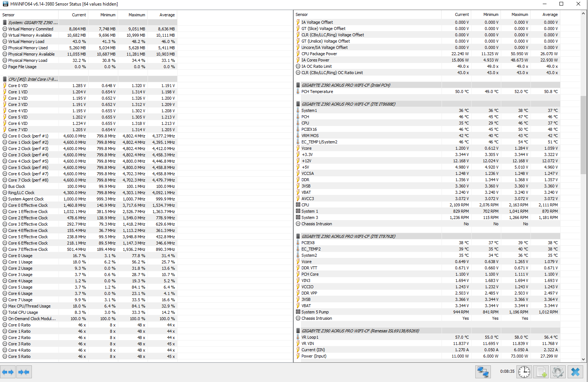Select the PCIEX16 temperature row
The width and height of the screenshot is (588, 382).
[427, 129]
